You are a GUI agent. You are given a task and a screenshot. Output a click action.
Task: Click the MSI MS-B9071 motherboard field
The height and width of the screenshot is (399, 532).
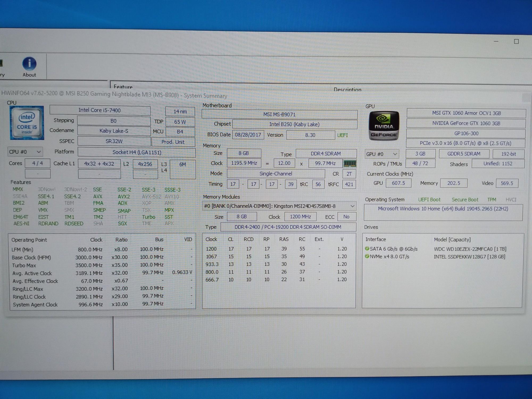(x=280, y=114)
